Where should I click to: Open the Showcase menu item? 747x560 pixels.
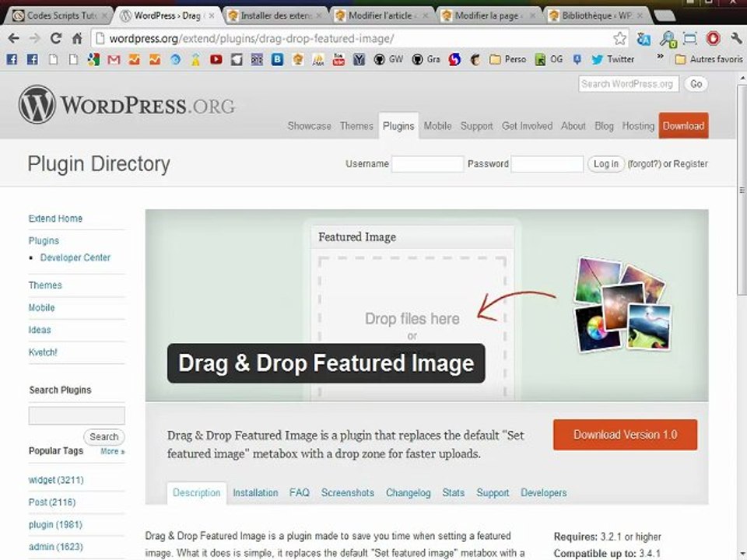[x=309, y=126]
